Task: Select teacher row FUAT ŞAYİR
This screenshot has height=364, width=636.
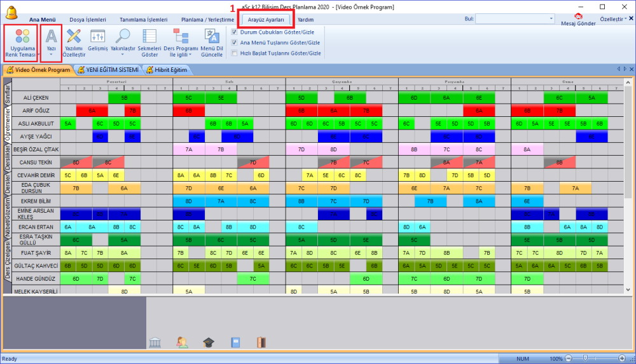Action: click(x=36, y=253)
